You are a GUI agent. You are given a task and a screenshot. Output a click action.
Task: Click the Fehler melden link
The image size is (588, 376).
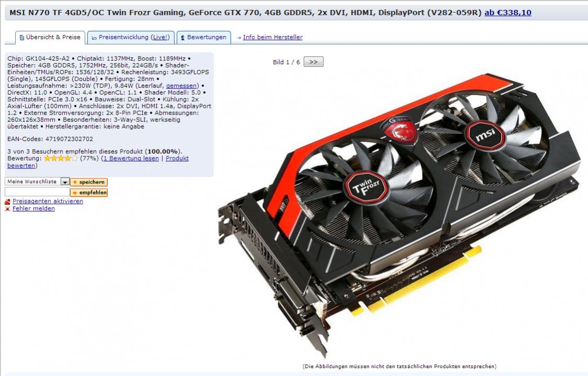(33, 209)
